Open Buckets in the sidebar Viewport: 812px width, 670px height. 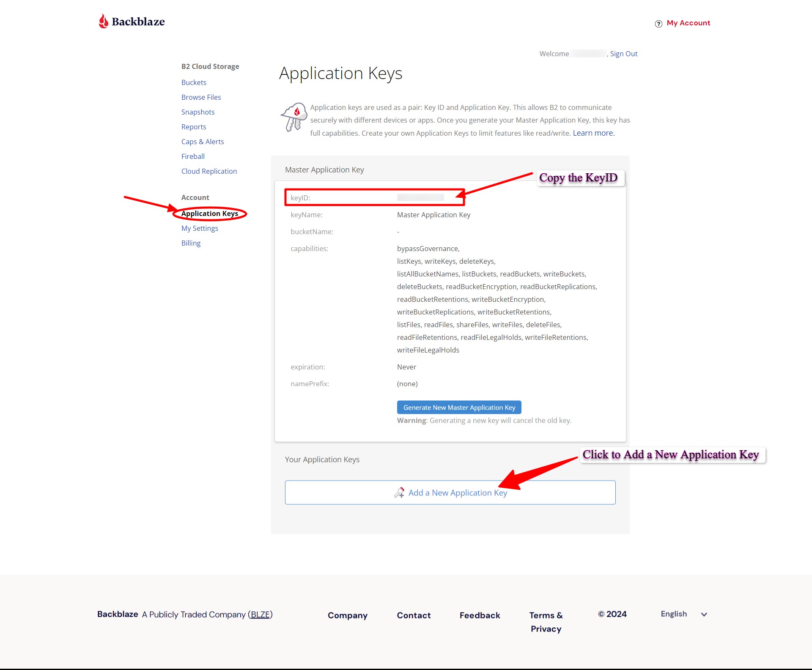[x=194, y=82]
